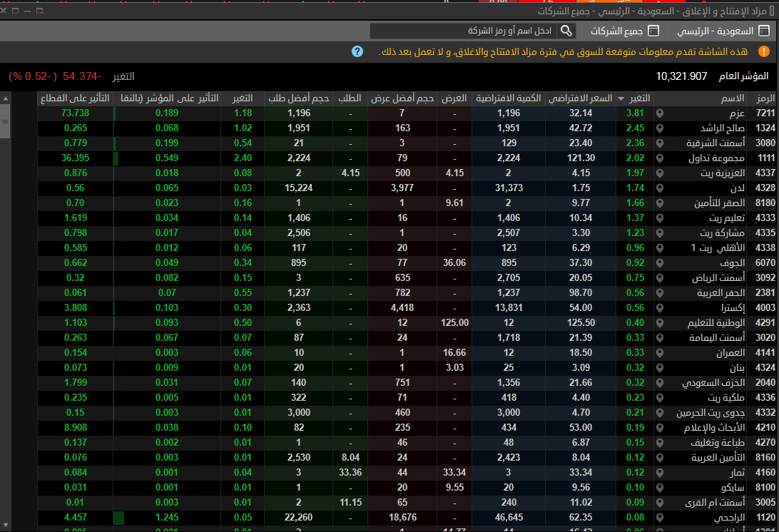This screenshot has width=779, height=532.
Task: Open the blue help question mark icon
Action: click(357, 51)
